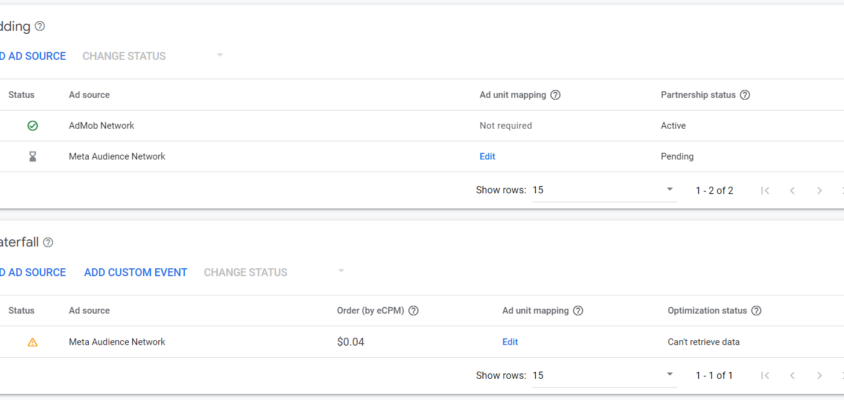Click the help icon beside the Bidding heading
This screenshot has height=400, width=844.
(x=40, y=27)
